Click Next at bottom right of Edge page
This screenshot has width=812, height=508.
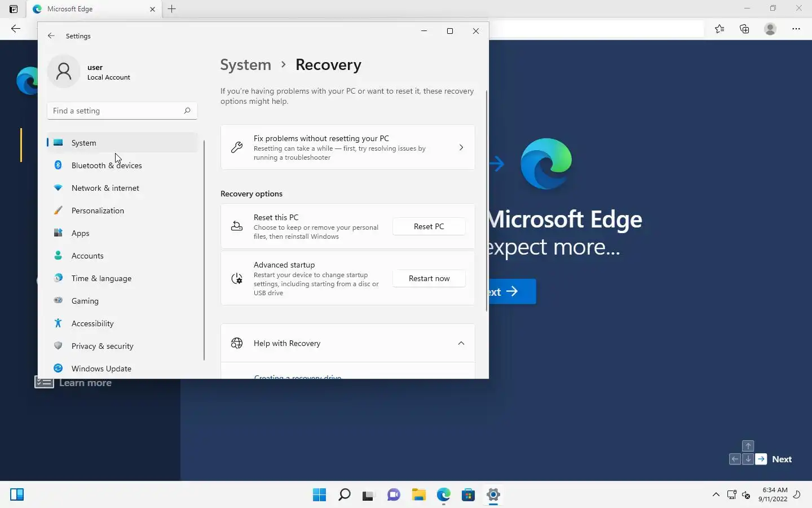click(782, 459)
